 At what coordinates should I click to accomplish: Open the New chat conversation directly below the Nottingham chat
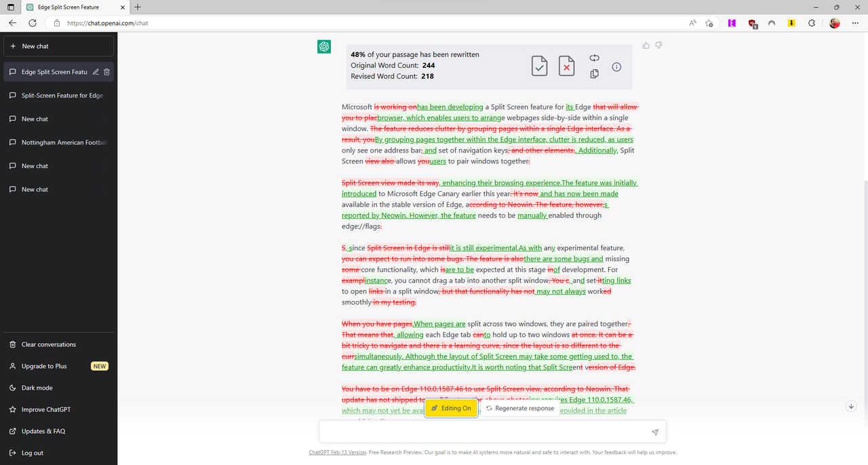coord(59,165)
